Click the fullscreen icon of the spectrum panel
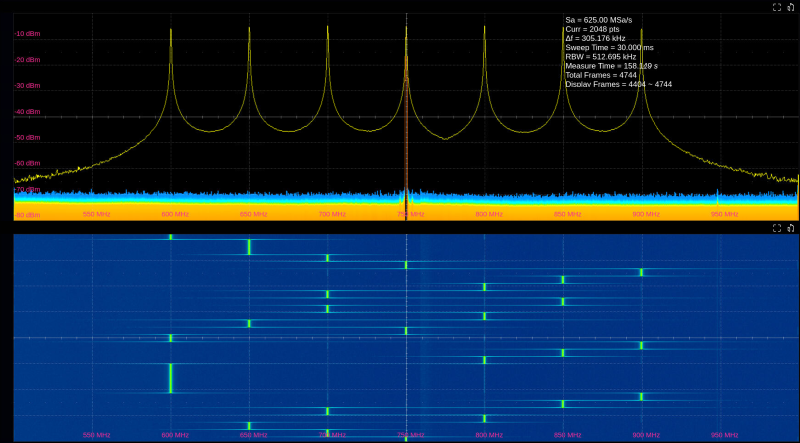The height and width of the screenshot is (443, 800). [777, 7]
